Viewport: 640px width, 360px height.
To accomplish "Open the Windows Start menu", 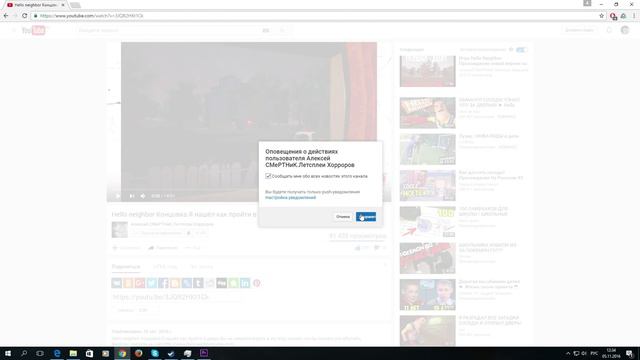I will click(x=7, y=353).
